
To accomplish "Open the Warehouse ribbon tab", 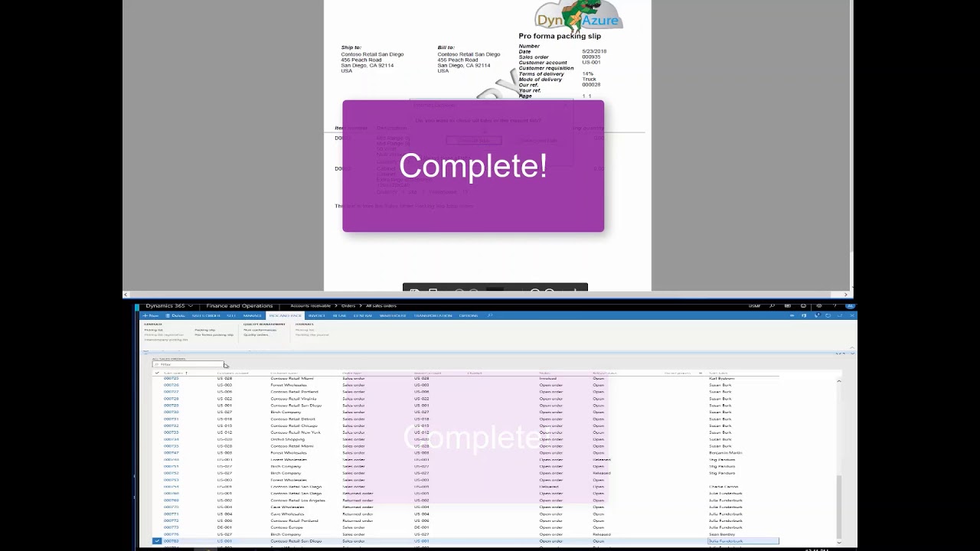I will tap(393, 315).
